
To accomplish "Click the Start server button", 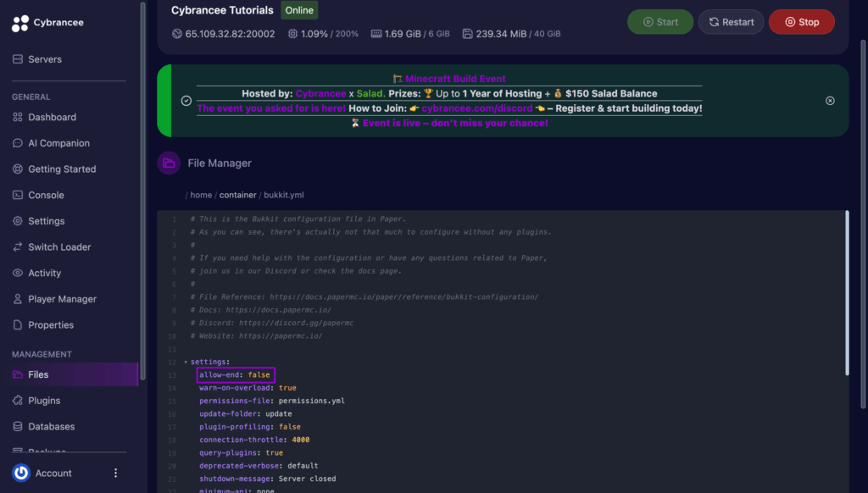I will coord(659,22).
